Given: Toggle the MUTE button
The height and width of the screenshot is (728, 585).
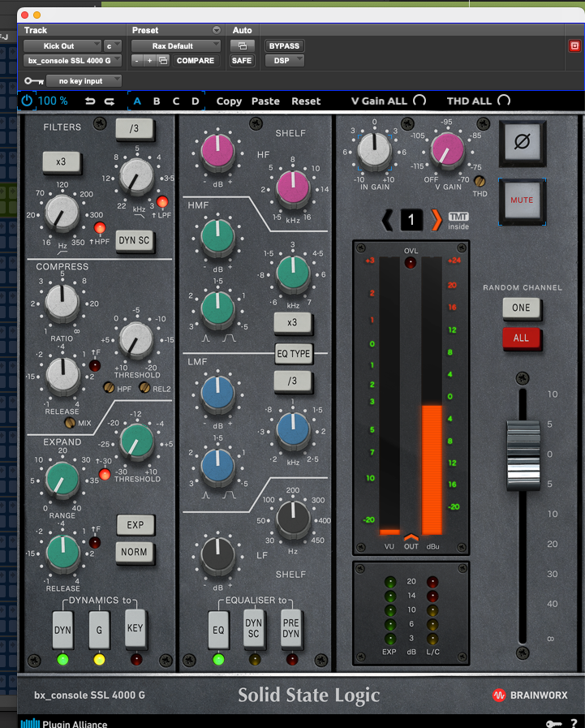Looking at the screenshot, I should [x=523, y=201].
